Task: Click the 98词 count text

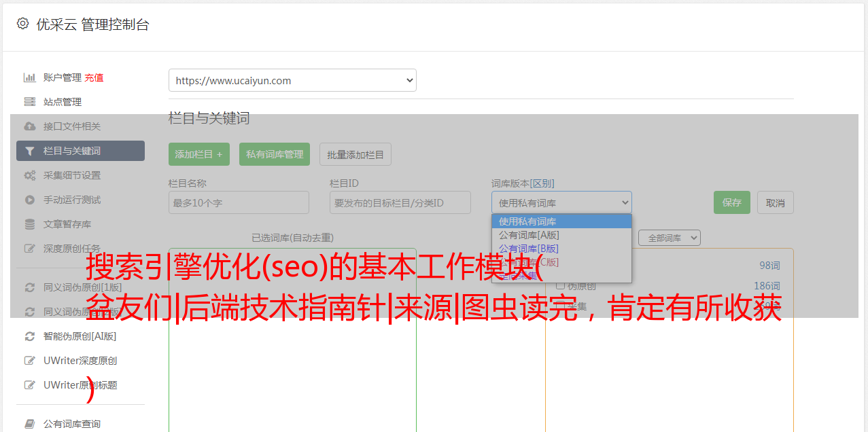Action: pos(769,266)
